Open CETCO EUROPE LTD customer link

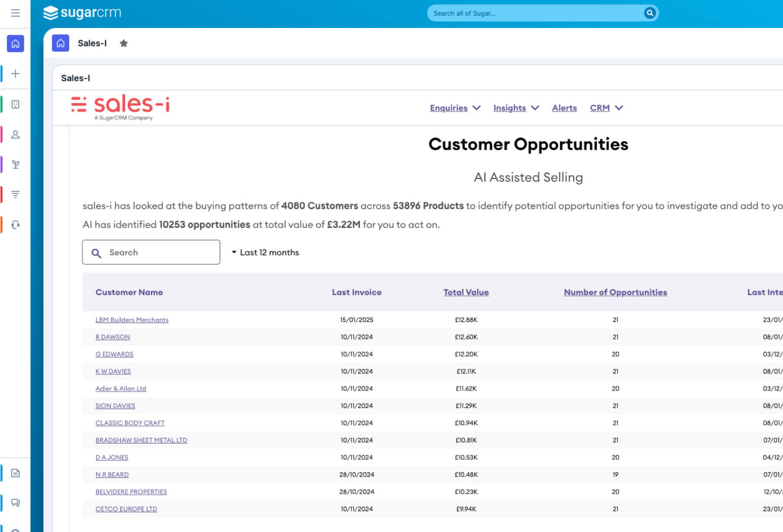point(126,509)
